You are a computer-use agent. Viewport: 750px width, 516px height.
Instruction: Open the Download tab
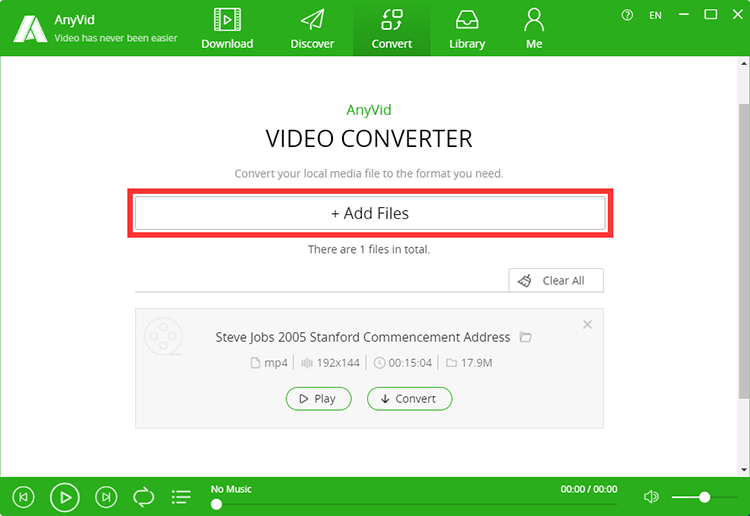[x=227, y=29]
